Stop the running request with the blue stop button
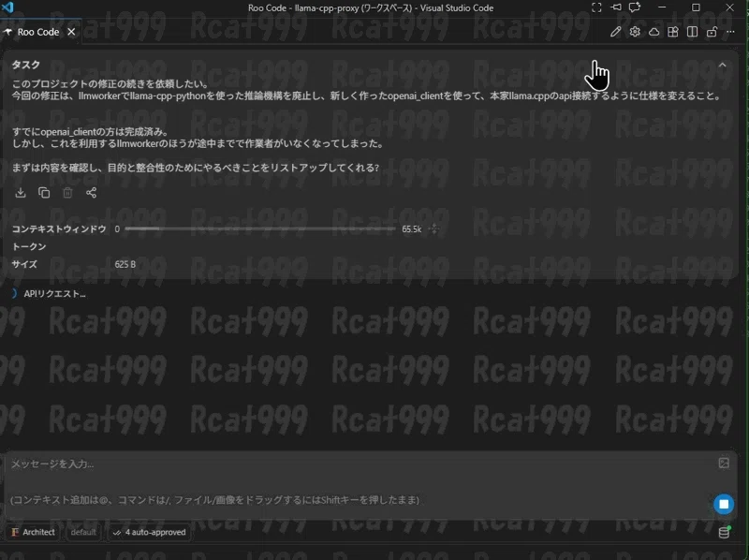 (x=724, y=504)
